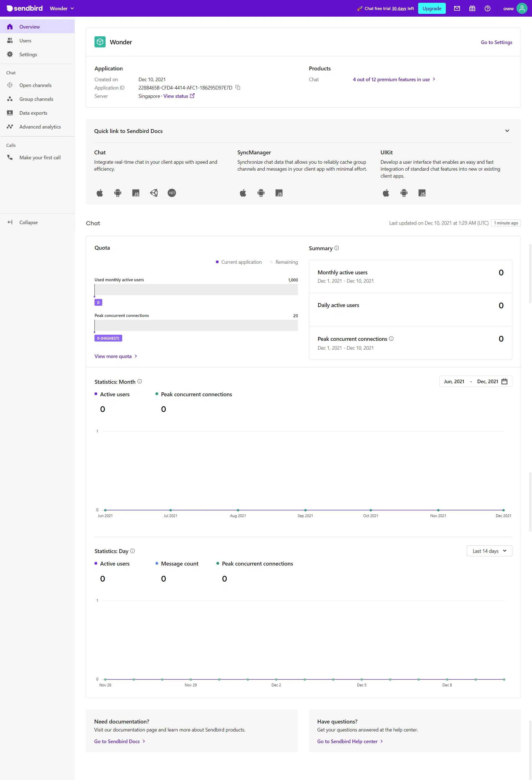532x780 pixels.
Task: Click Peak concurrent connections info icon
Action: click(391, 339)
